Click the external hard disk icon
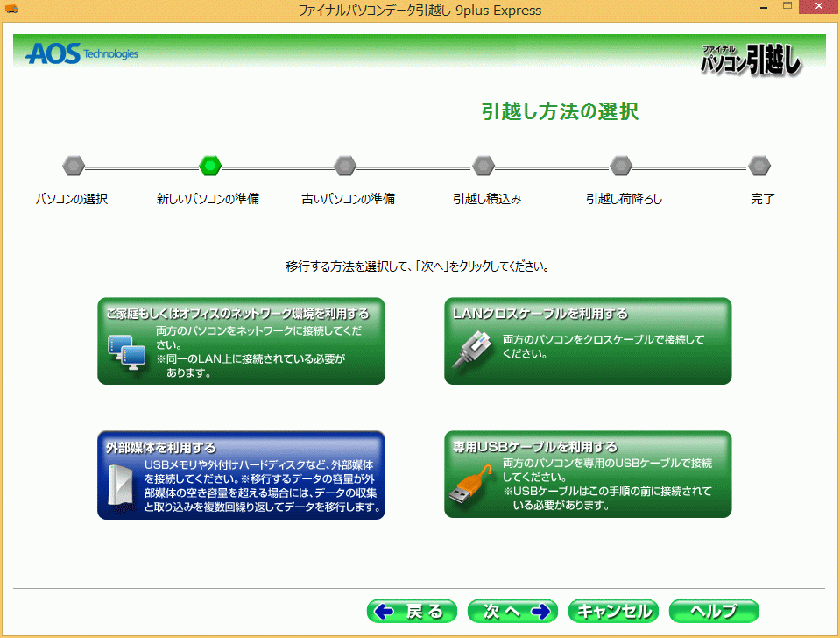This screenshot has width=840, height=638. pos(118,484)
